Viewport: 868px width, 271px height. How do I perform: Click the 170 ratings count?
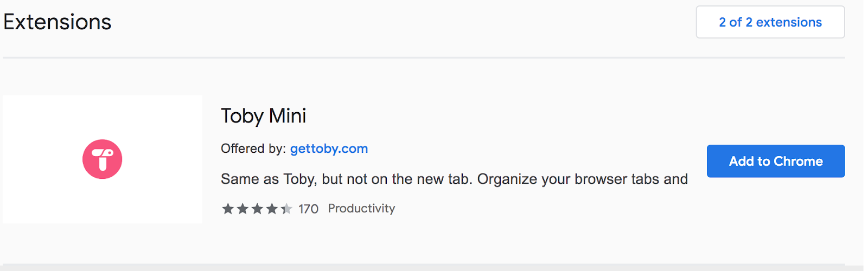[x=308, y=209]
